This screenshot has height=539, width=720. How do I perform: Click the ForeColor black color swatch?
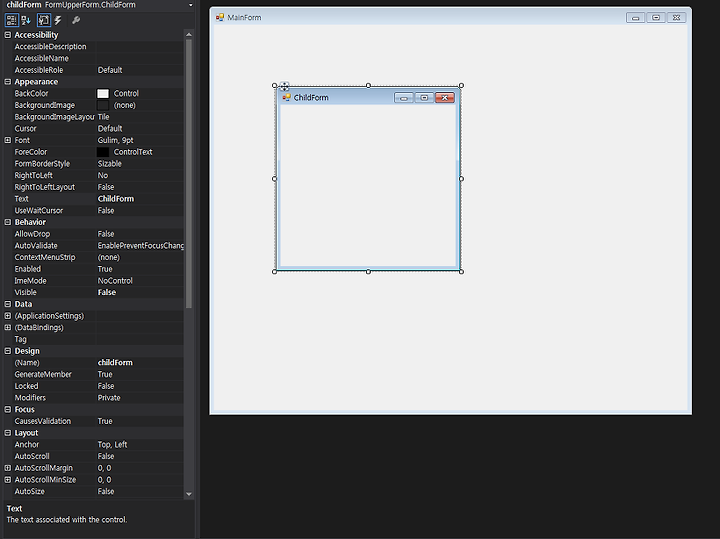pos(103,152)
